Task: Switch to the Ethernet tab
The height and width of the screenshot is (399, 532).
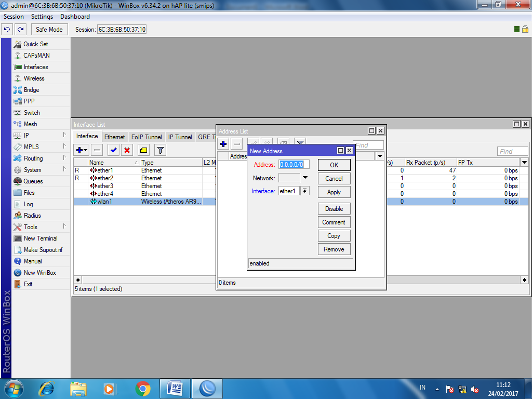Action: point(114,137)
